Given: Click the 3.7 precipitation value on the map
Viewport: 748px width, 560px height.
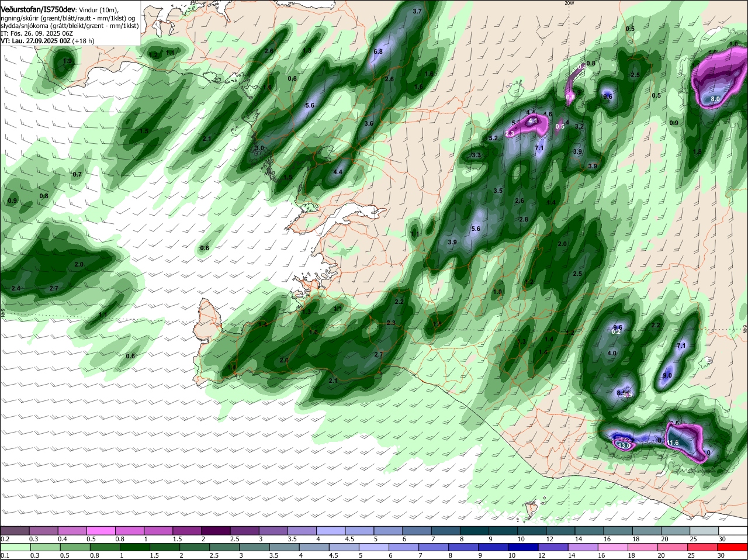Looking at the screenshot, I should pos(417,11).
